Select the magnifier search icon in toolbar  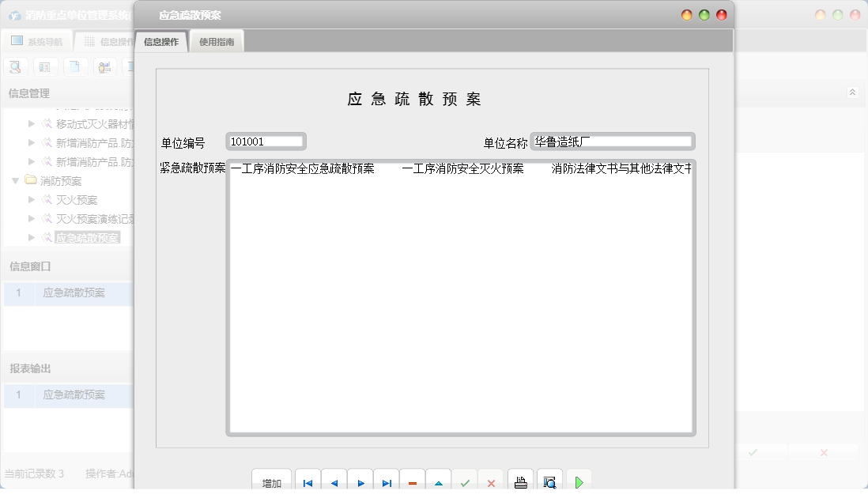[14, 66]
